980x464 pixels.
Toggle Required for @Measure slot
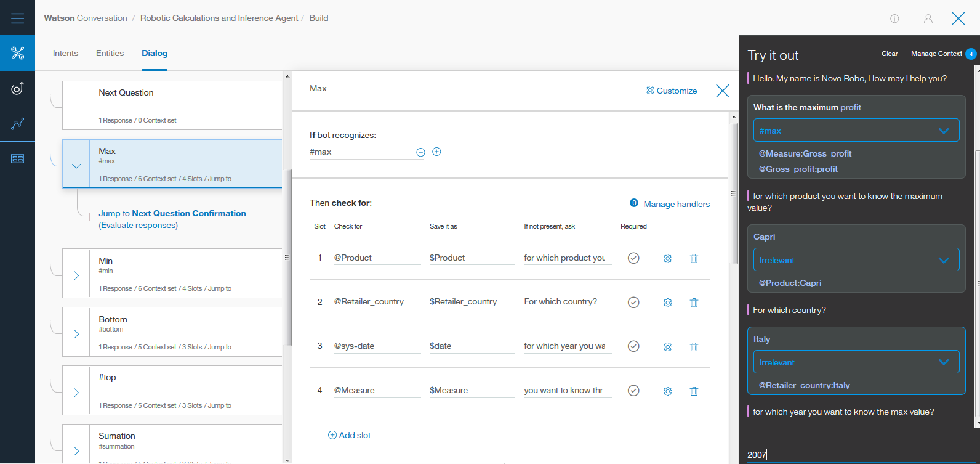click(x=633, y=390)
